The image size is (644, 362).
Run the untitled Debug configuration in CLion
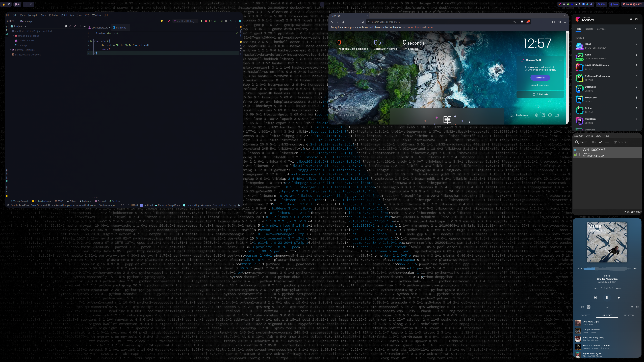click(201, 21)
